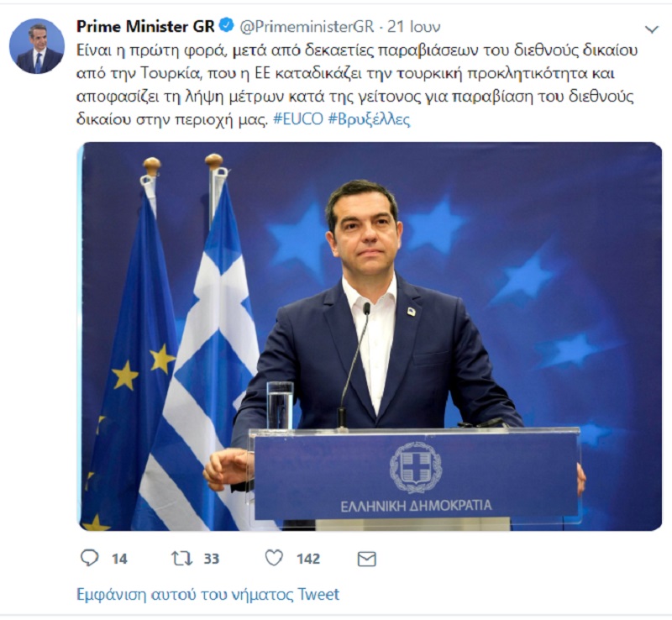Viewport: 672px width, 620px height.
Task: Click the retweet arrows icon
Action: click(182, 559)
